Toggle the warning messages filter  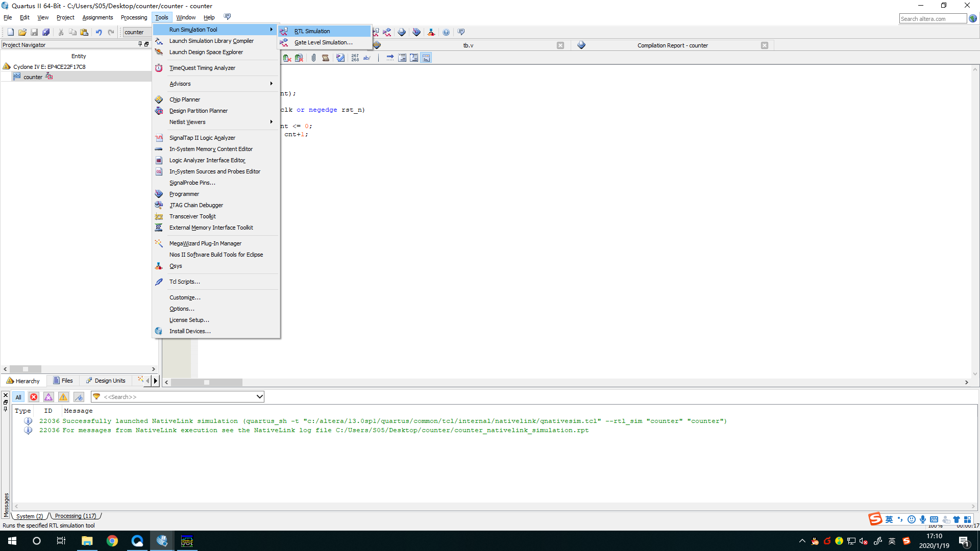(63, 397)
